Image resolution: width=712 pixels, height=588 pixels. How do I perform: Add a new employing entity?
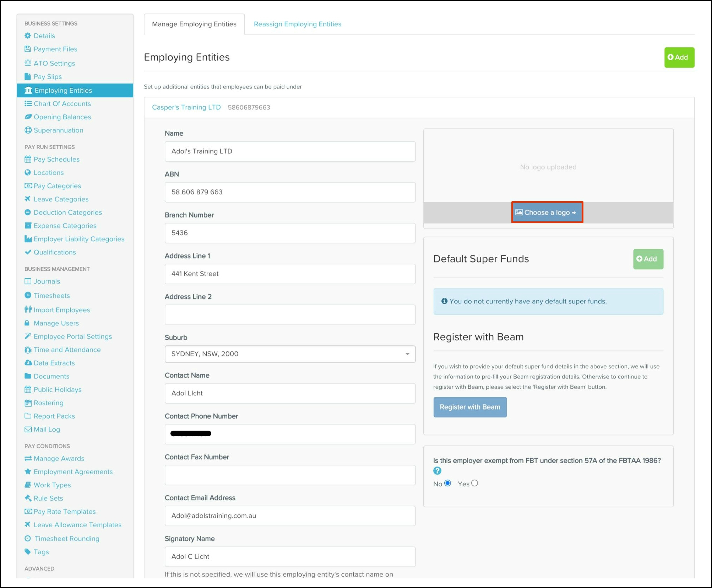tap(679, 57)
